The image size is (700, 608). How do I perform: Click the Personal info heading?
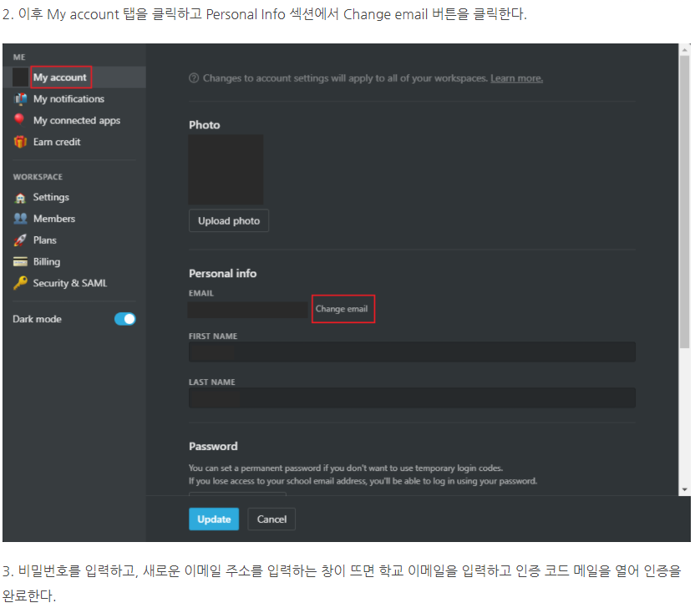(223, 273)
